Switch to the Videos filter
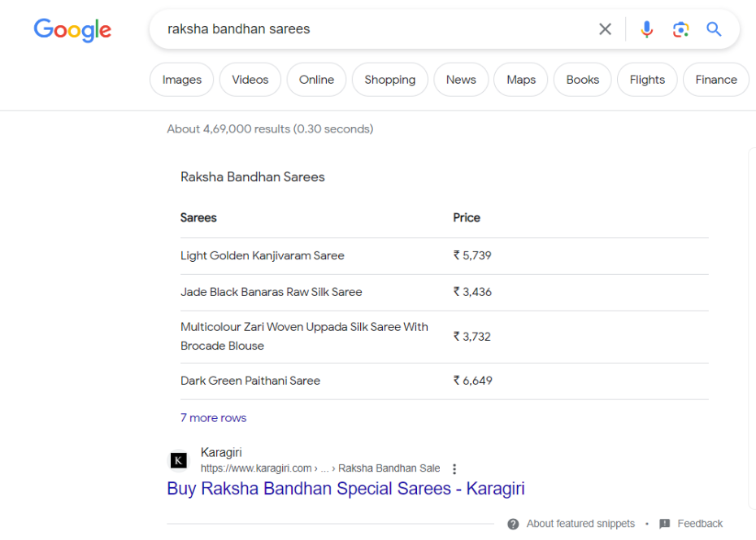 pyautogui.click(x=250, y=80)
